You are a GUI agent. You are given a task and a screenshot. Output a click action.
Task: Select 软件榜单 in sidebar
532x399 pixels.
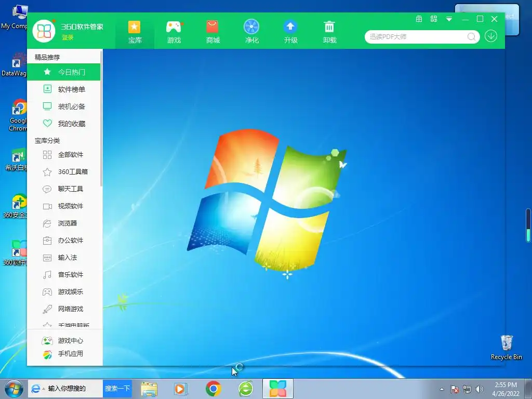click(x=63, y=89)
